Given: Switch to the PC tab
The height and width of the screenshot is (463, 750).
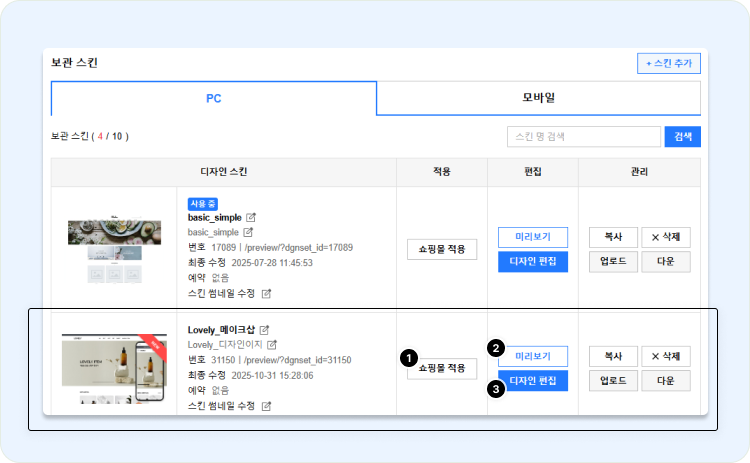Looking at the screenshot, I should point(214,98).
